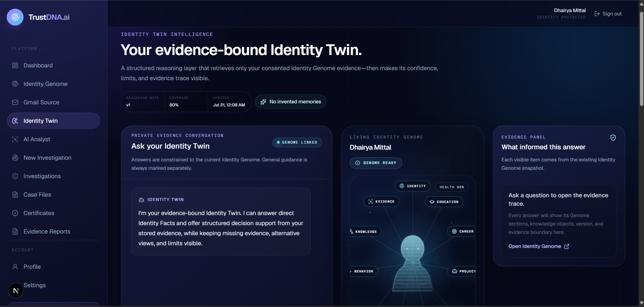This screenshot has height=307, width=644.
Task: Go to the Profile account page
Action: (53, 267)
